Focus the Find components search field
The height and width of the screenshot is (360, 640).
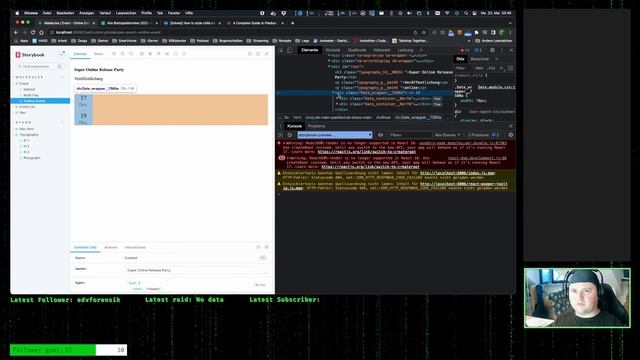(x=40, y=66)
